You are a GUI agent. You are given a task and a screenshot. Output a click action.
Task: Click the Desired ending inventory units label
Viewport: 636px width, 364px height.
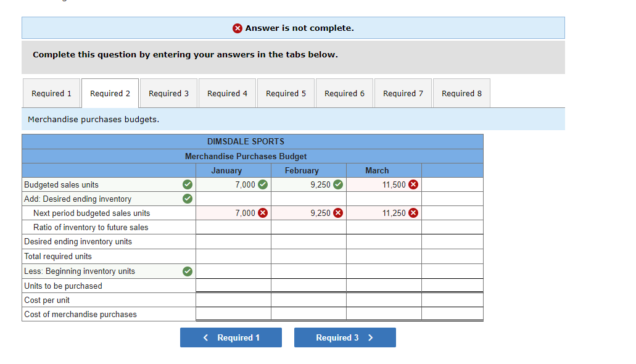[78, 242]
